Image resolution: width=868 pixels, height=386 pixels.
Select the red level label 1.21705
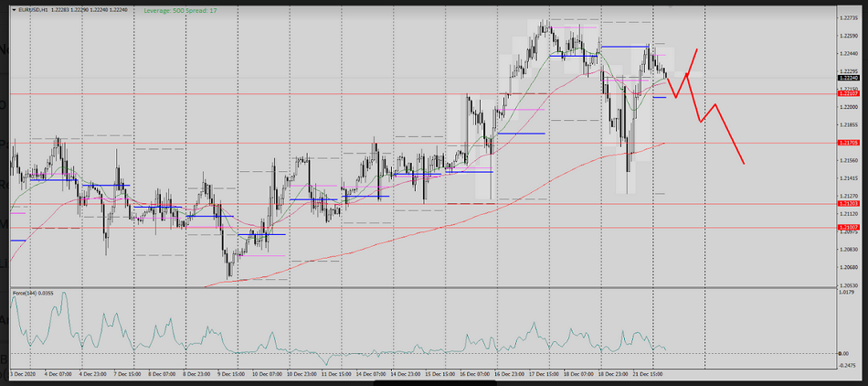[848, 143]
